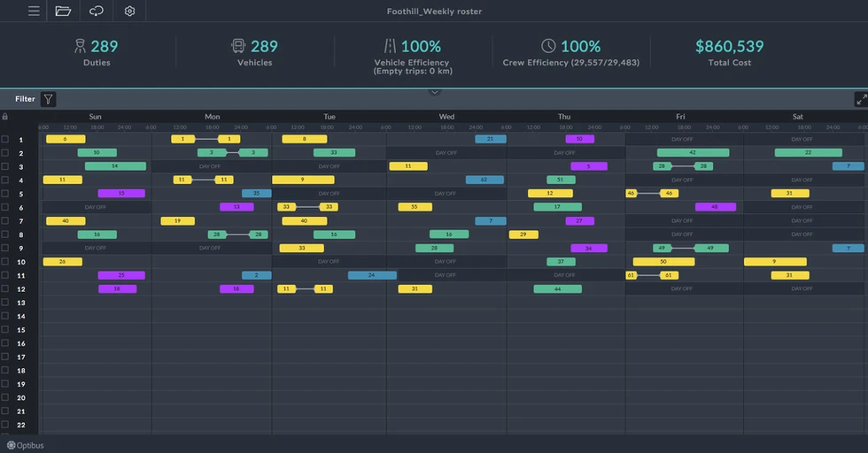Click the Filter label
Screen dimensions: 868x453
(25, 99)
